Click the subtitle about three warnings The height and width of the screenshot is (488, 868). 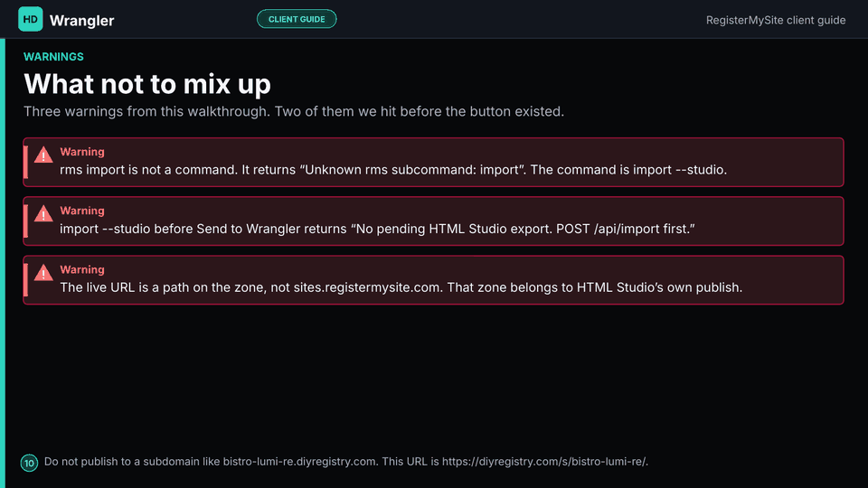coord(294,111)
